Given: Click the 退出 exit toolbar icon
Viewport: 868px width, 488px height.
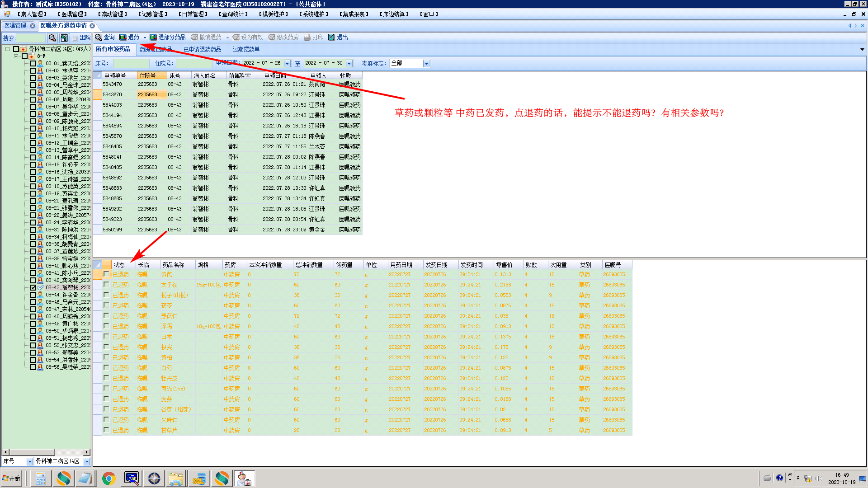Looking at the screenshot, I should [x=331, y=37].
